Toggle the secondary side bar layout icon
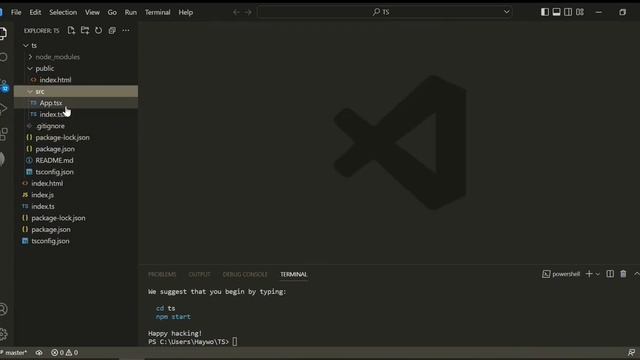 (x=568, y=12)
